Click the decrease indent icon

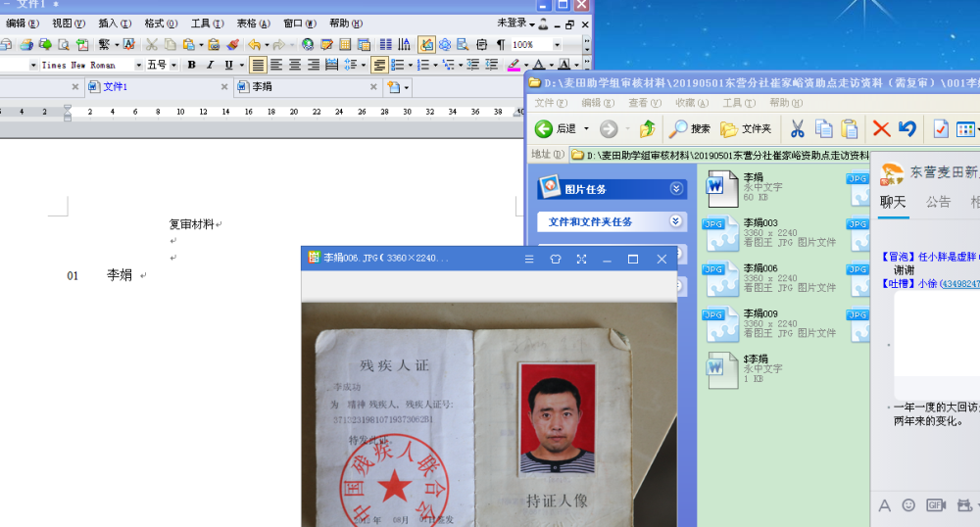point(473,65)
